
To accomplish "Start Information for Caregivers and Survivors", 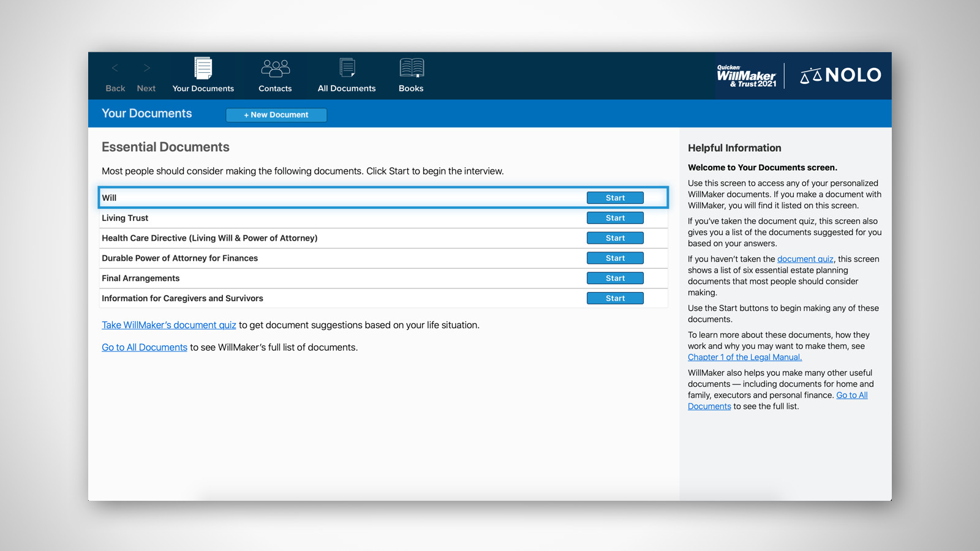I will pyautogui.click(x=615, y=298).
